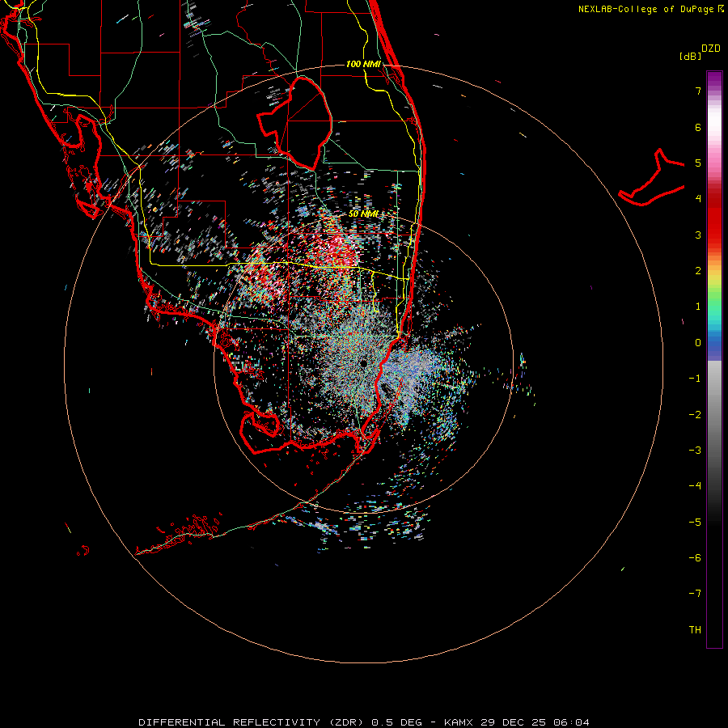Image resolution: width=728 pixels, height=728 pixels.
Task: Click the -5 dB tick label
Action: (695, 523)
